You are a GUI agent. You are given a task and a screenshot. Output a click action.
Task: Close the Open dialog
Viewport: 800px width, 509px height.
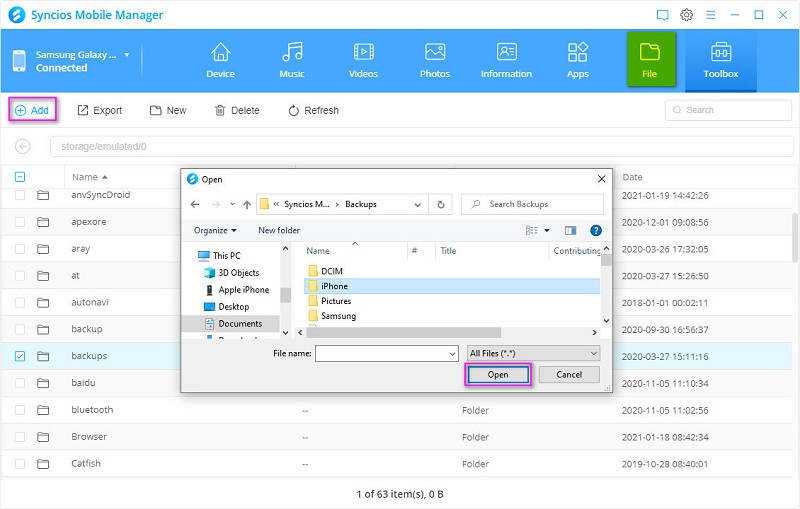(x=602, y=179)
